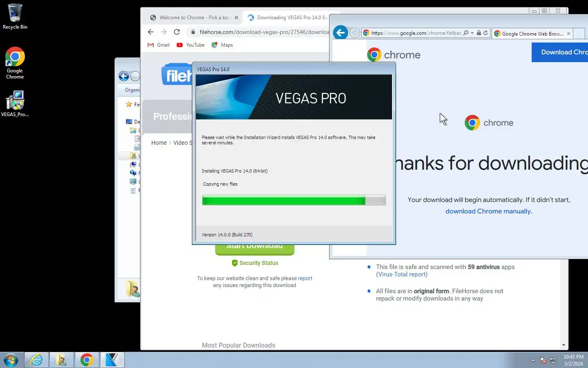Screen dimensions: 588x368
Task: Open the IE address bar dropdown arrow
Action: (x=472, y=33)
